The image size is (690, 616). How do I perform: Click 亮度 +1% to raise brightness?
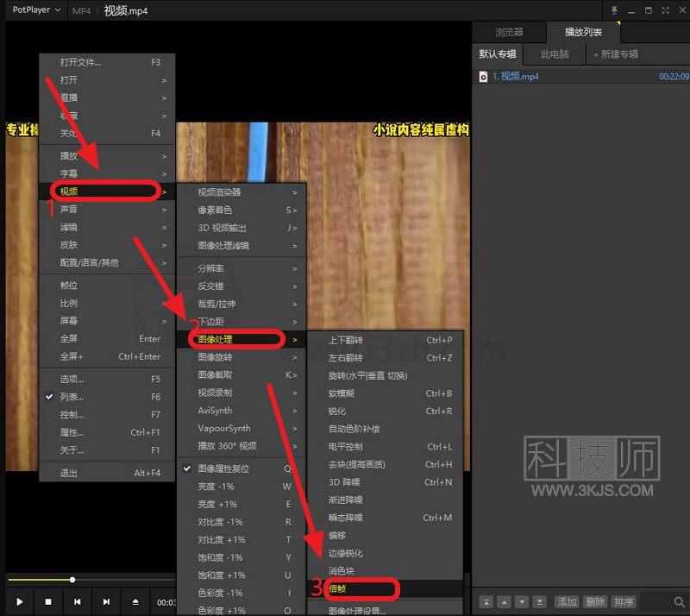click(x=241, y=504)
